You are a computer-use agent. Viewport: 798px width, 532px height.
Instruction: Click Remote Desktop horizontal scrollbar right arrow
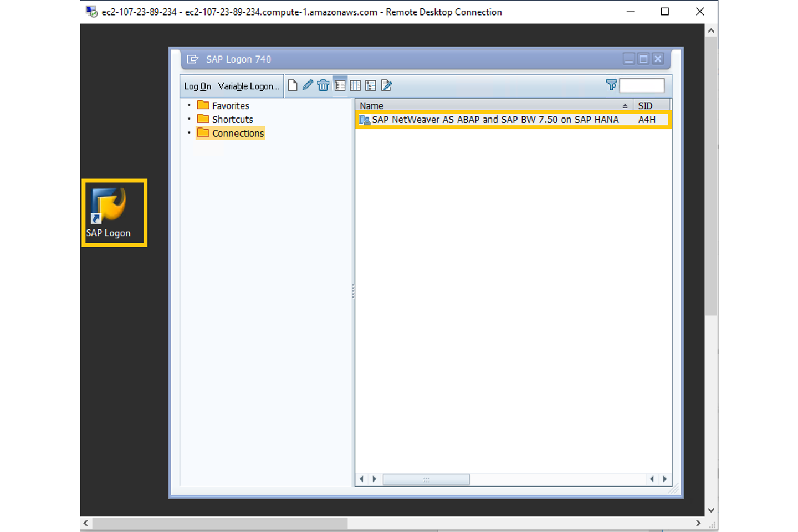pos(698,523)
